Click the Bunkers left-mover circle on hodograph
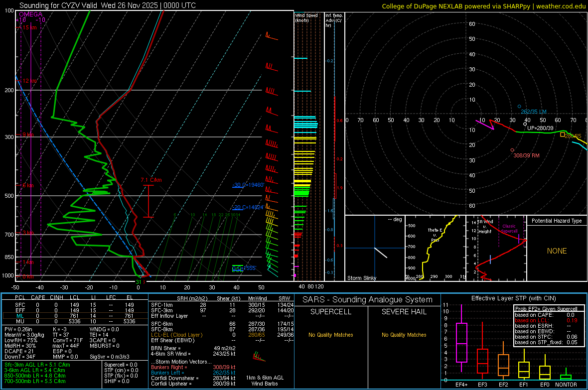588x390 pixels. (x=519, y=107)
